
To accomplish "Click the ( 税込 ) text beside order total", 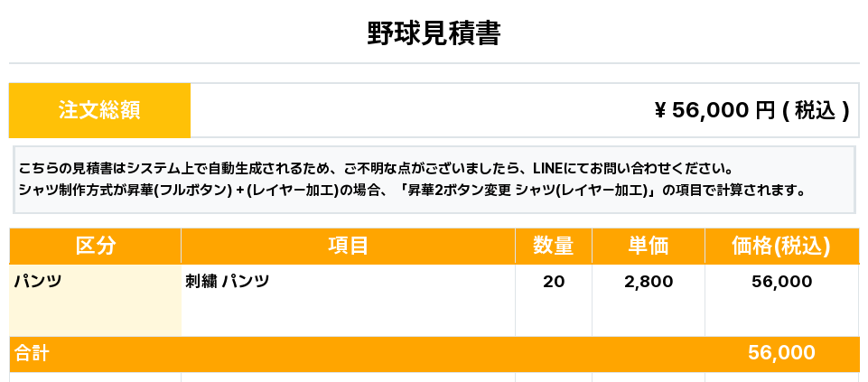I will [x=816, y=110].
